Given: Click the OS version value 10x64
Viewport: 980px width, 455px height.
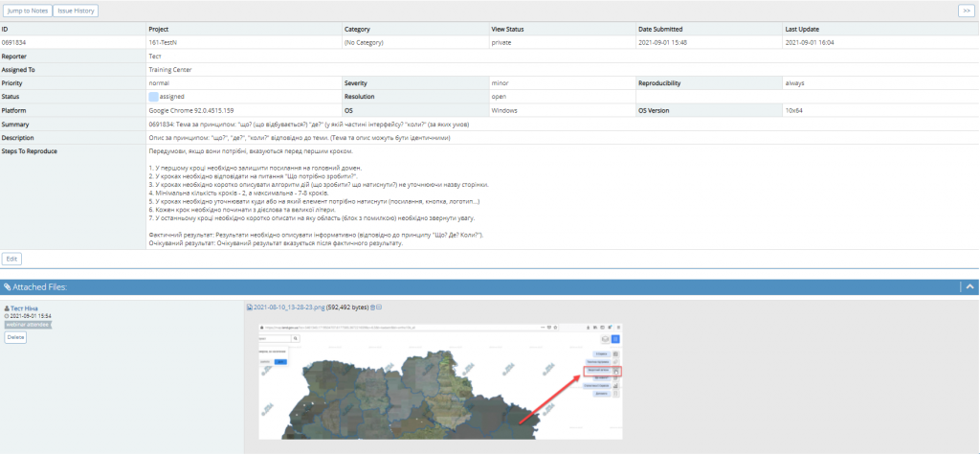Looking at the screenshot, I should [x=793, y=110].
